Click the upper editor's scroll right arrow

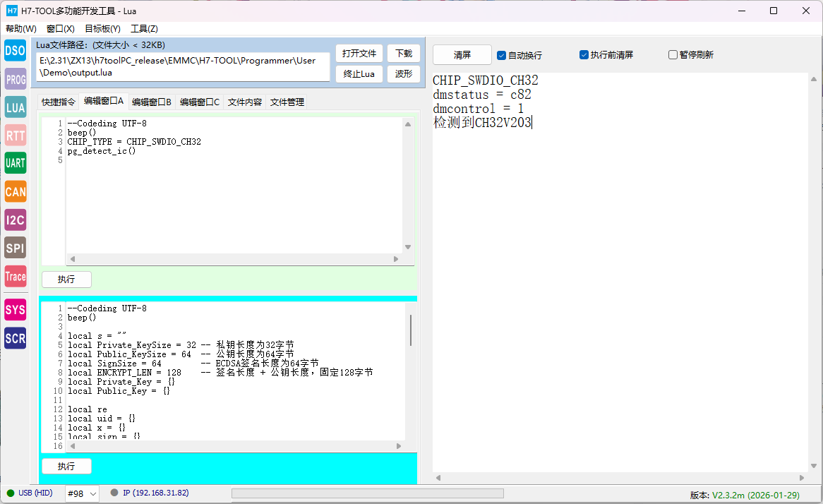[x=396, y=259]
